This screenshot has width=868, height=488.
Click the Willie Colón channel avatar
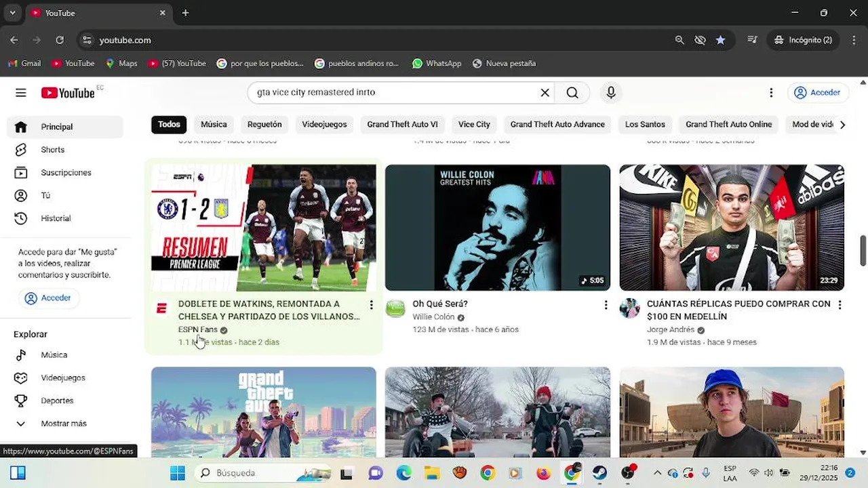click(395, 308)
